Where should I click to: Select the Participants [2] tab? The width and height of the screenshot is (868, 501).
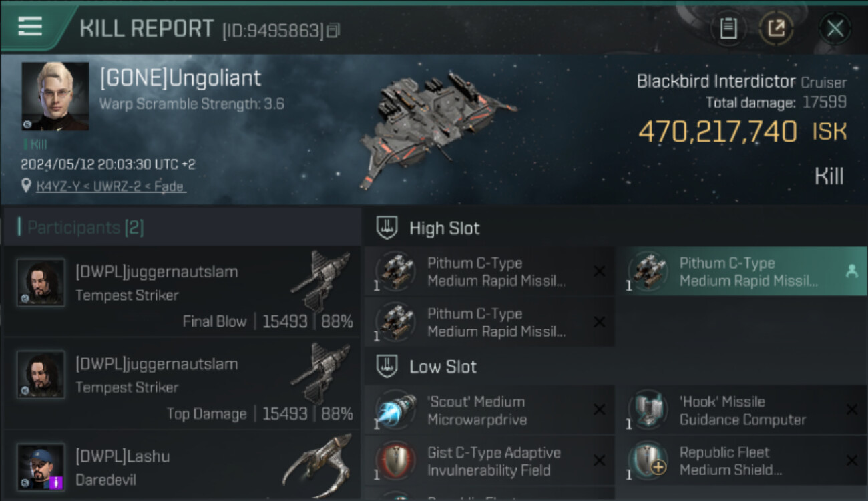click(81, 228)
